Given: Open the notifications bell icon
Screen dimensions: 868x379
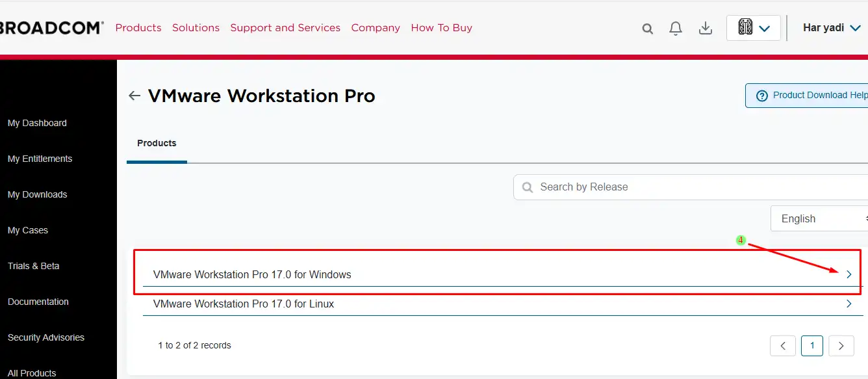Looking at the screenshot, I should coord(676,29).
